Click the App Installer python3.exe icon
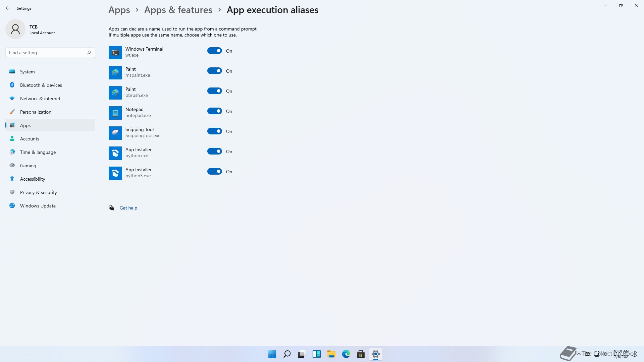Viewport: 644px width, 362px height. (115, 173)
